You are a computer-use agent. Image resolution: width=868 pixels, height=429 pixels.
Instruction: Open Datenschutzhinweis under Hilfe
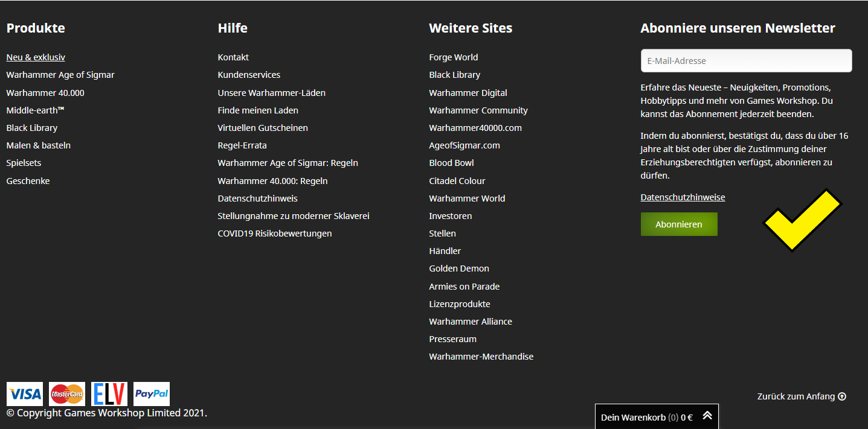pyautogui.click(x=258, y=199)
